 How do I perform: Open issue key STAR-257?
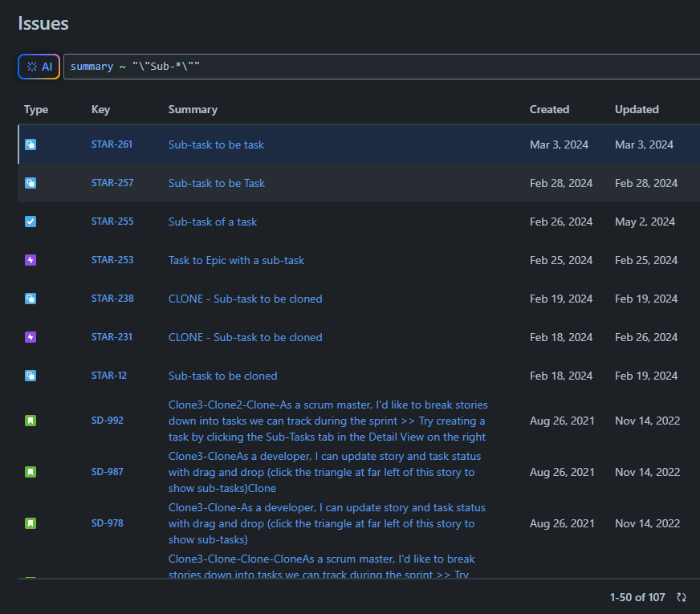point(112,183)
